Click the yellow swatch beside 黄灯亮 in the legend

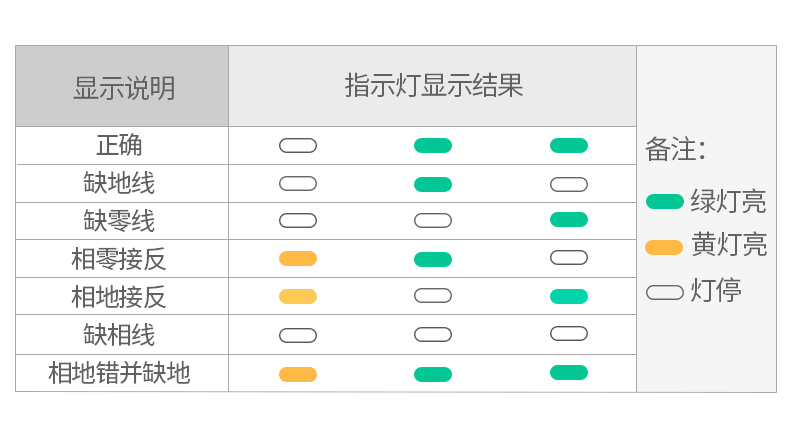click(665, 246)
